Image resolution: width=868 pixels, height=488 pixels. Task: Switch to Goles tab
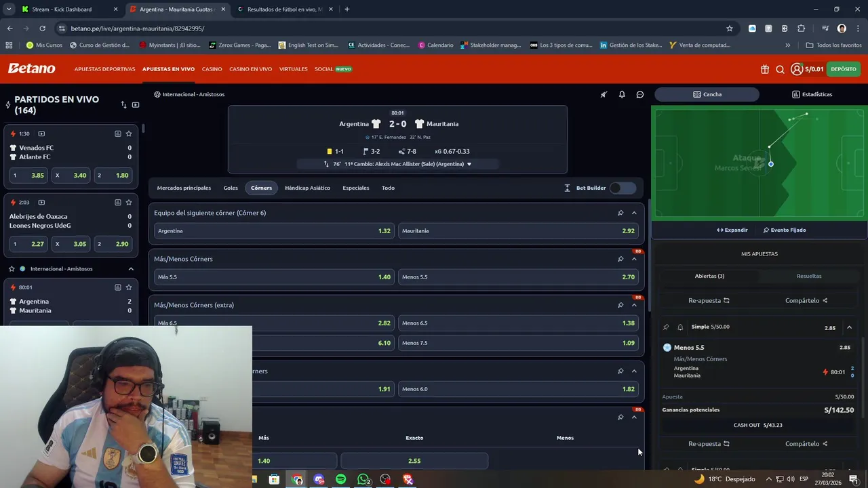(x=231, y=188)
